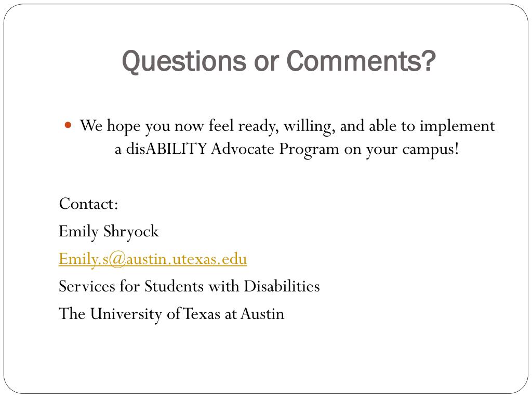
Task: Select 'The University of Texas at Austin' line
Action: (x=171, y=314)
